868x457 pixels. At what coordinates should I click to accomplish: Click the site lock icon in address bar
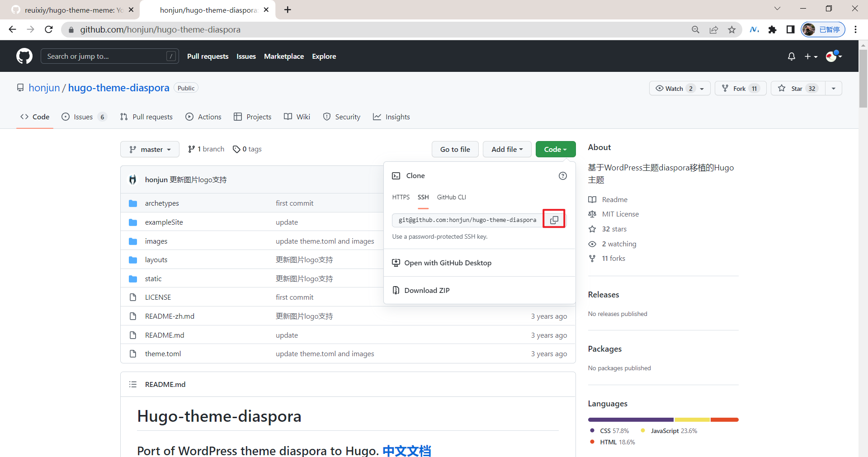click(71, 29)
